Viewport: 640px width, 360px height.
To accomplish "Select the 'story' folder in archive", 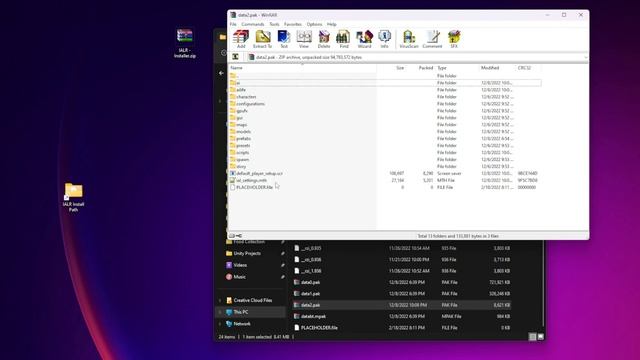I will 385,166.
